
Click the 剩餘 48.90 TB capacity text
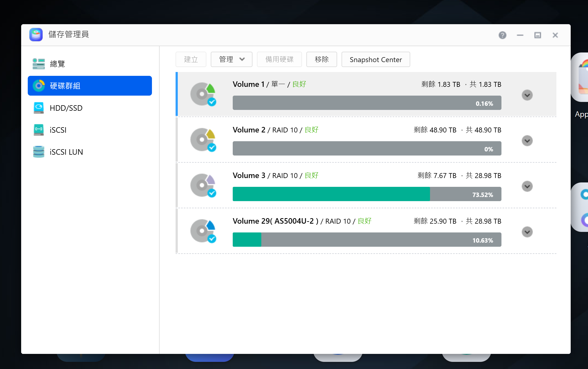[x=435, y=130]
